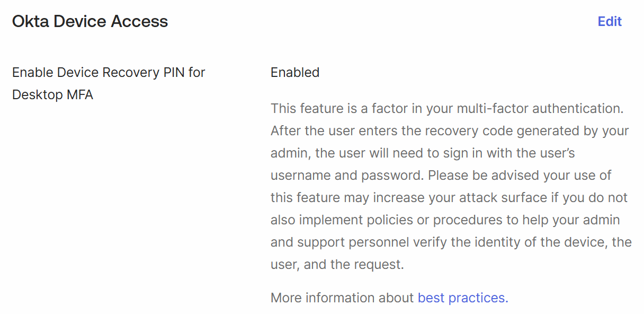Click the Okta Device Access heading
The height and width of the screenshot is (314, 644).
click(90, 22)
